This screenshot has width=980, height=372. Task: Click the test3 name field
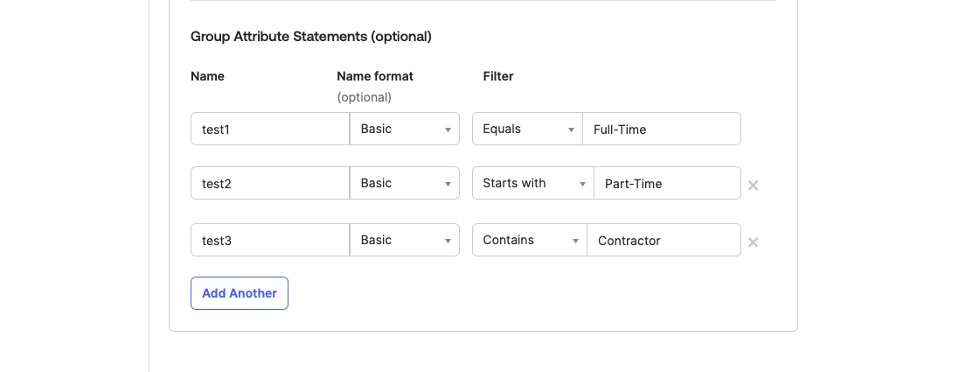270,240
